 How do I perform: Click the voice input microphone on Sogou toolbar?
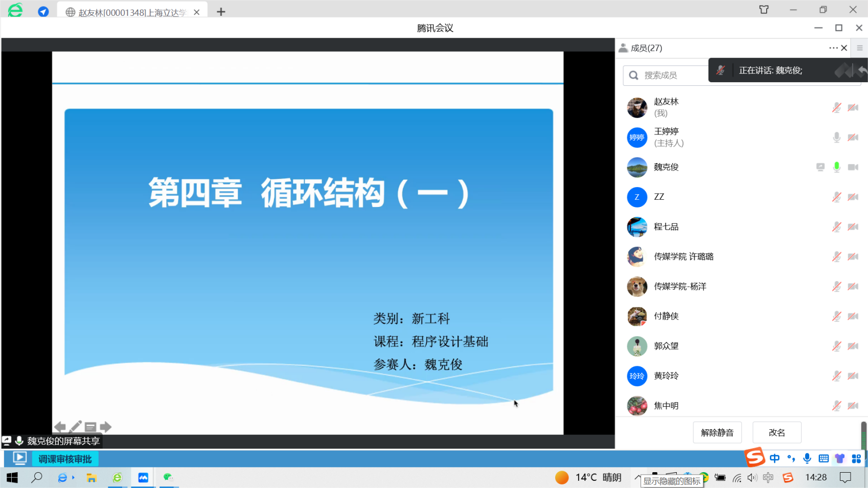click(807, 458)
